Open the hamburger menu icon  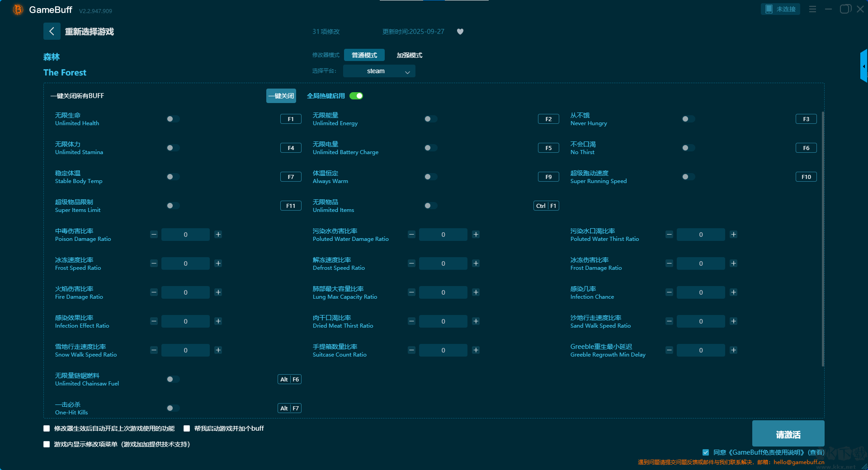pyautogui.click(x=812, y=9)
